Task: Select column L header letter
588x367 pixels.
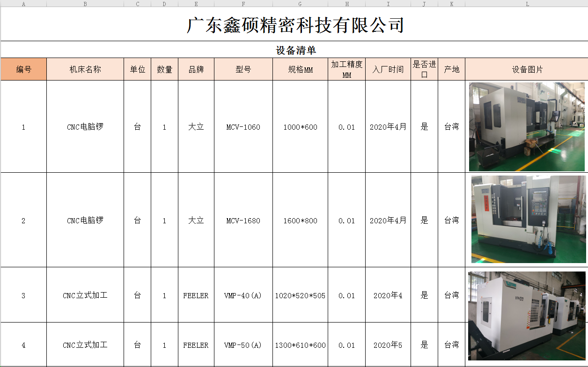Action: 527,4
